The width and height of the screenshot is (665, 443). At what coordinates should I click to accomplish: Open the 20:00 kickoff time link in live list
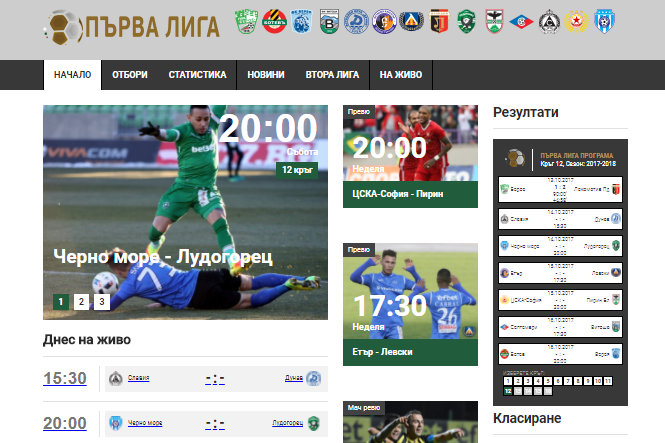65,423
